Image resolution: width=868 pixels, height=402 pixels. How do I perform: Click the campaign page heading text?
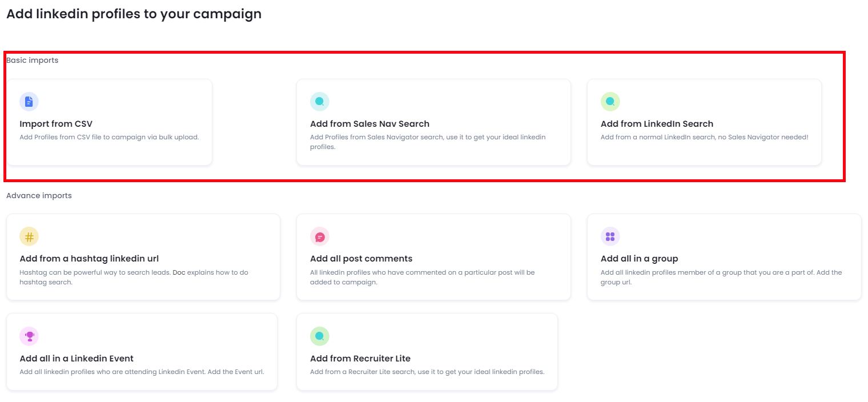133,14
